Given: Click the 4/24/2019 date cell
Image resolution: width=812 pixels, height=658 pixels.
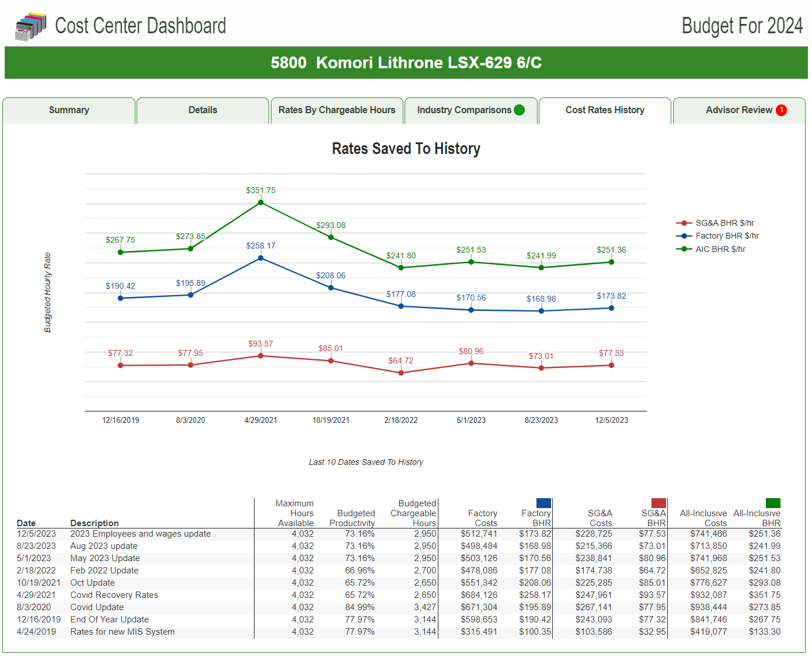Looking at the screenshot, I should coord(36,632).
